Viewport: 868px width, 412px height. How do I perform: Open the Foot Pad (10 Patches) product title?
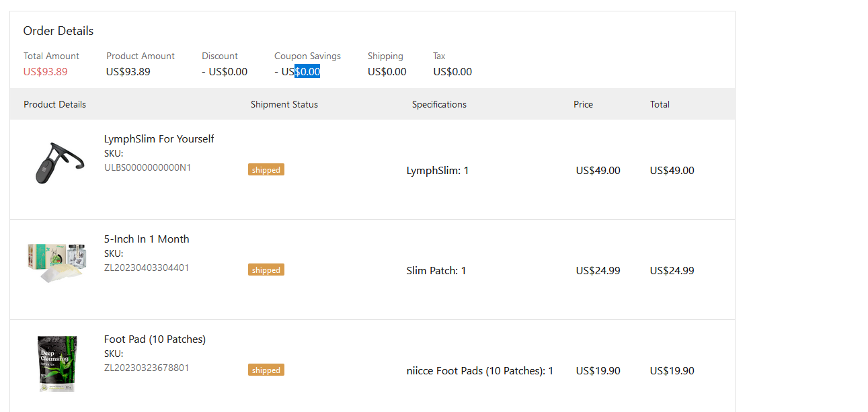(155, 339)
